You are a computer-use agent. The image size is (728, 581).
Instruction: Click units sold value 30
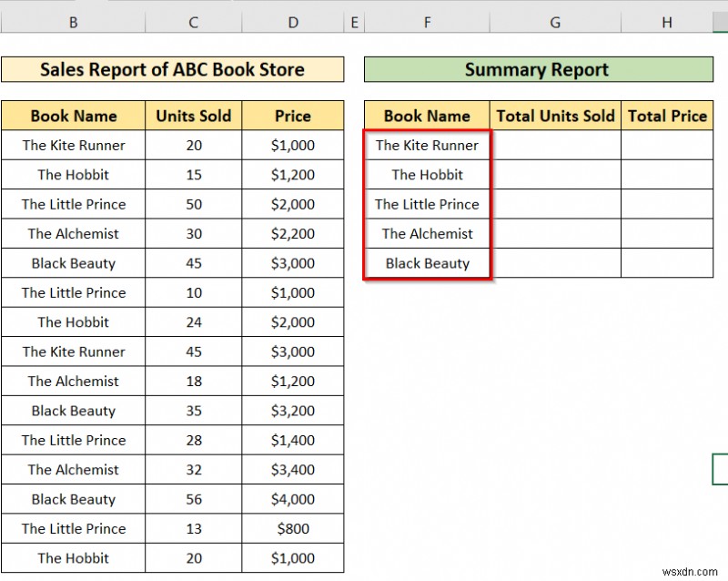coord(193,233)
